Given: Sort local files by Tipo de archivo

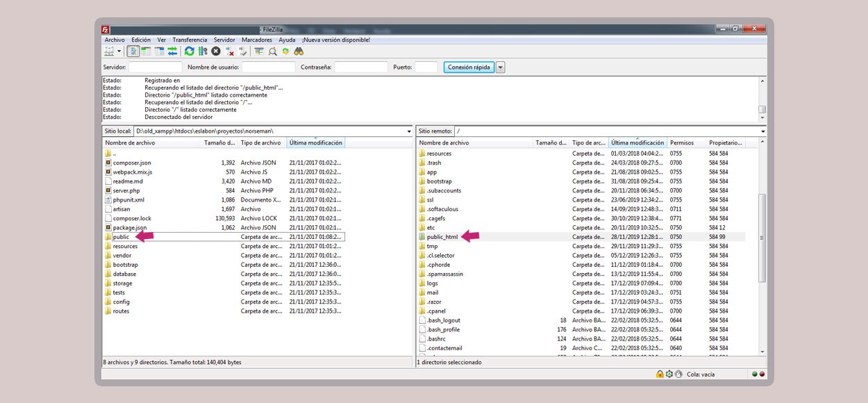Looking at the screenshot, I should coord(262,142).
